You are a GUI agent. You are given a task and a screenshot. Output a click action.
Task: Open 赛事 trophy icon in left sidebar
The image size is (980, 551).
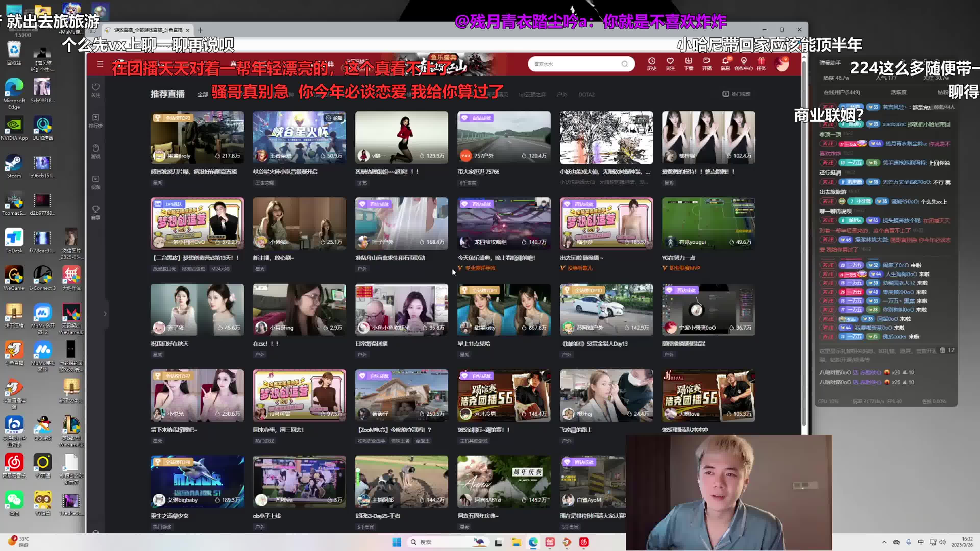95,212
